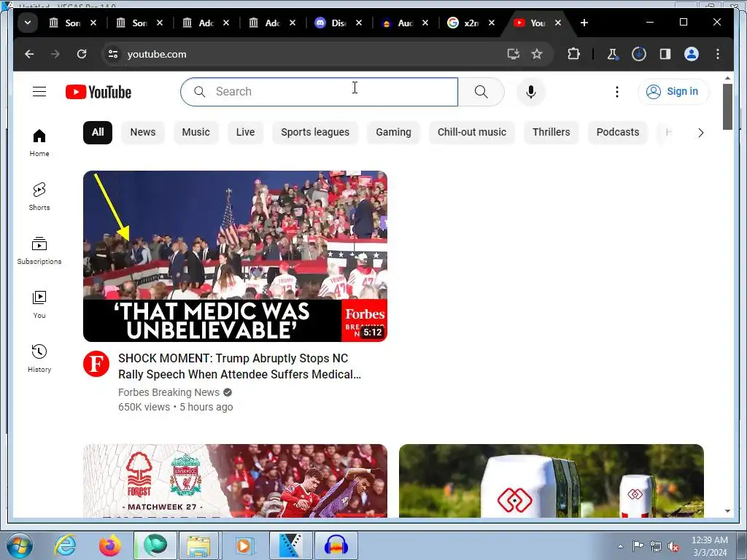
Task: Open the YouTube hamburger guide menu
Action: point(39,91)
